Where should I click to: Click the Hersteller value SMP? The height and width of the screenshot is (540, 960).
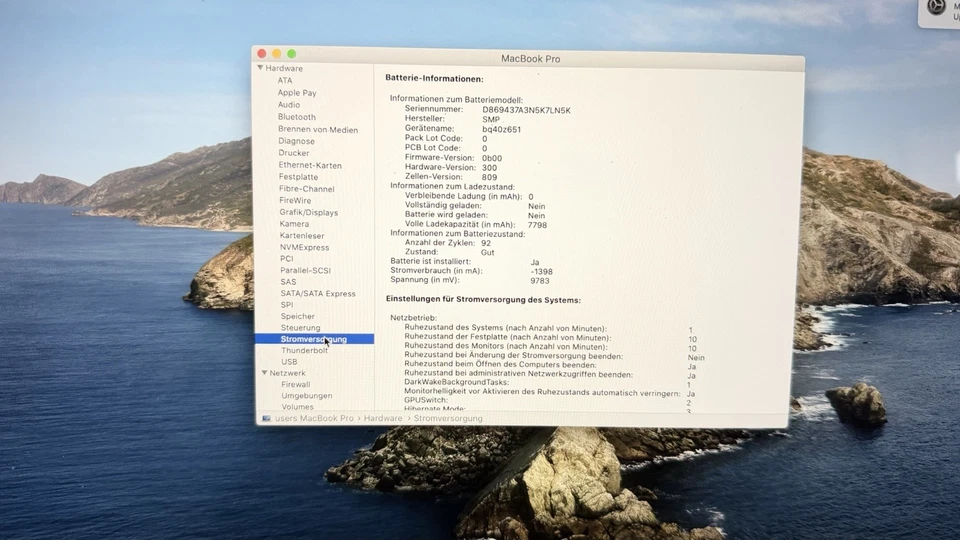491,119
